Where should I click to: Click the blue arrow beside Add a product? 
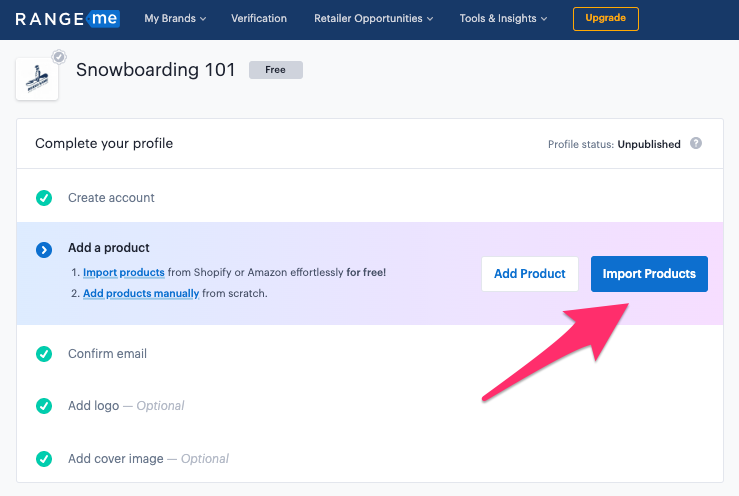point(44,249)
